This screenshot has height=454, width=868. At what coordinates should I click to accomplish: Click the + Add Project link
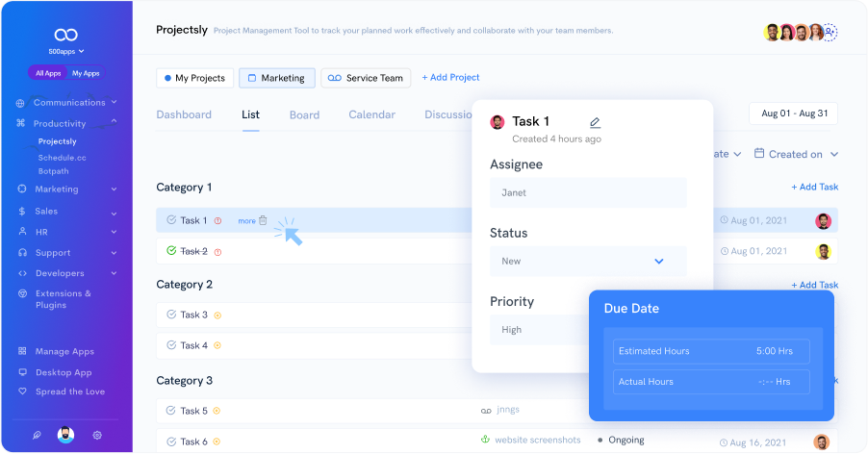point(450,77)
